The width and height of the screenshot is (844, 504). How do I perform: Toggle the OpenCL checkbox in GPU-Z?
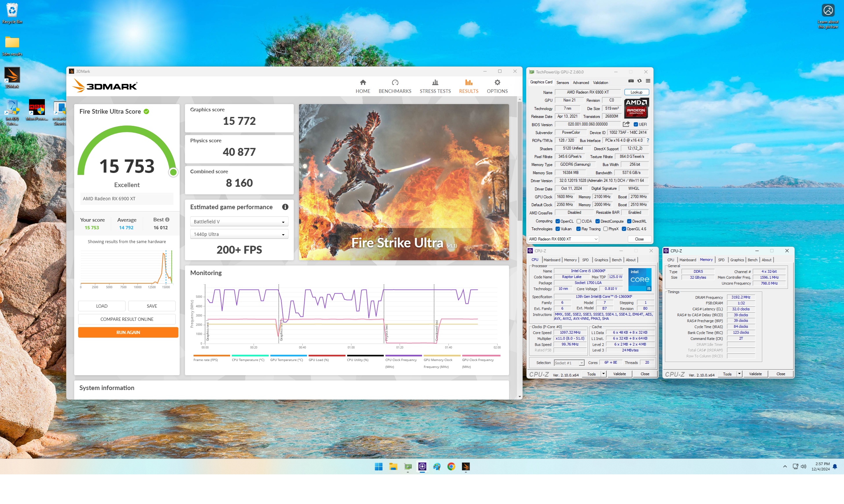557,221
